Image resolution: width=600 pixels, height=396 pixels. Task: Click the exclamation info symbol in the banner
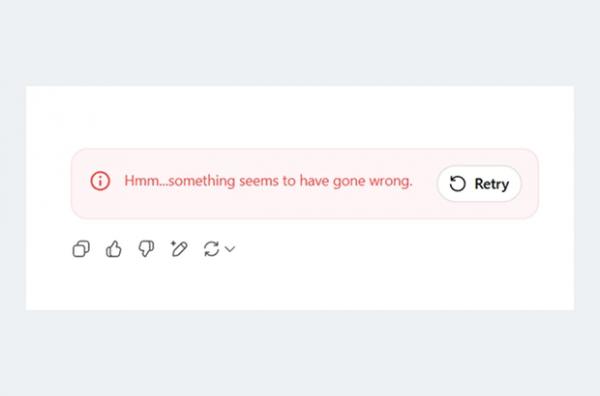click(x=100, y=181)
